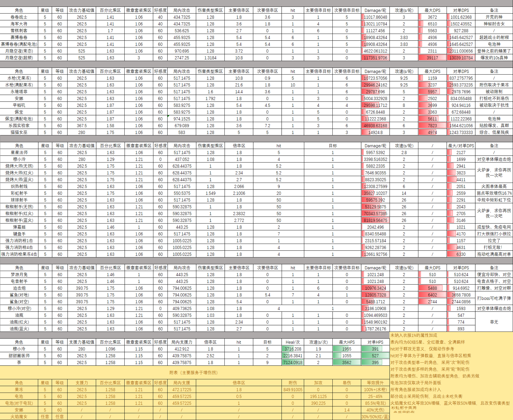This screenshot has height=420, width=513.
Task: Click the 海军大将 备注 cell 神秘射击女
Action: coord(494,24)
